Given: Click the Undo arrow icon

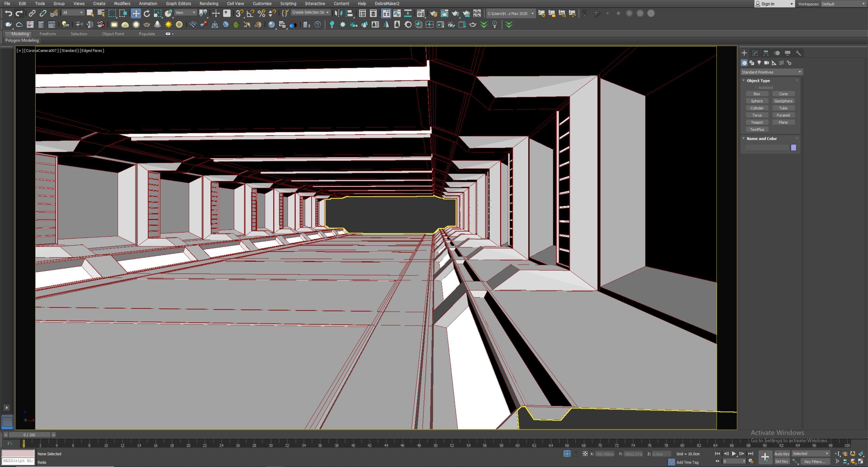Looking at the screenshot, I should (x=8, y=14).
